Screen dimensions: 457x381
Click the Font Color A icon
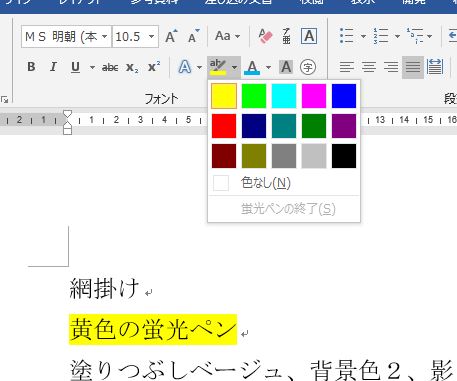click(252, 67)
